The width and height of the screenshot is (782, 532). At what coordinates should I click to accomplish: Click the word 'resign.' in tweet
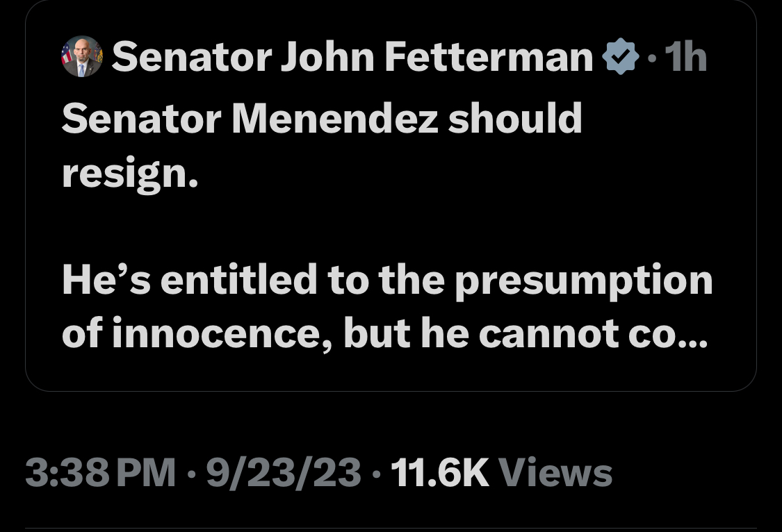(130, 174)
